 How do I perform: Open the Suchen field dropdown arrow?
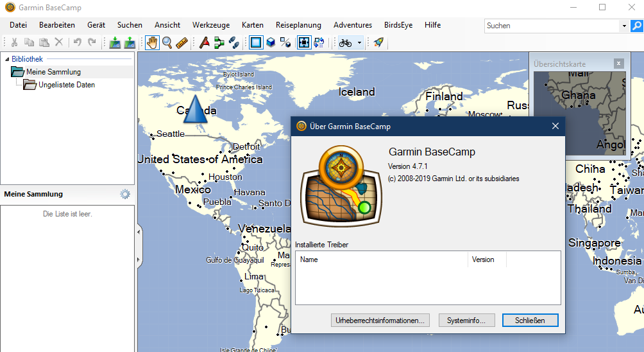[x=624, y=26]
